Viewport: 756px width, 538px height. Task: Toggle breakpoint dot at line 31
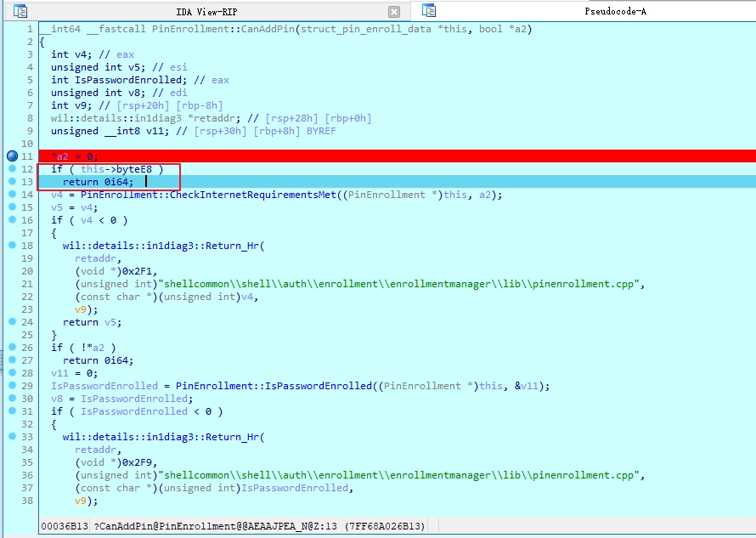[x=12, y=411]
